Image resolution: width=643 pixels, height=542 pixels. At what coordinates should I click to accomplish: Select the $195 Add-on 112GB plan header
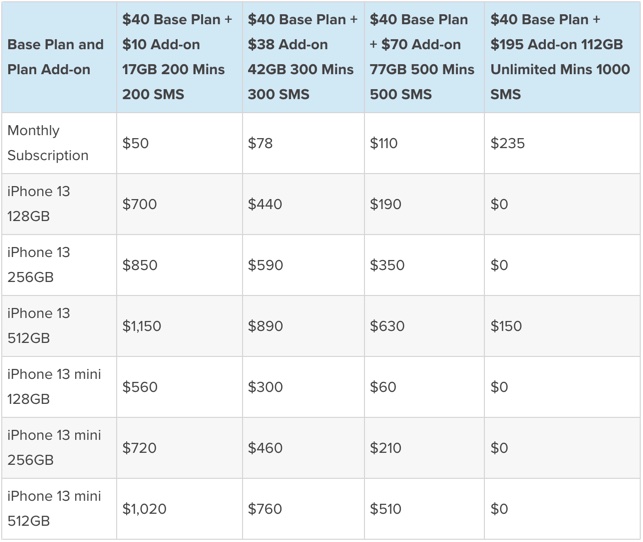pyautogui.click(x=560, y=57)
